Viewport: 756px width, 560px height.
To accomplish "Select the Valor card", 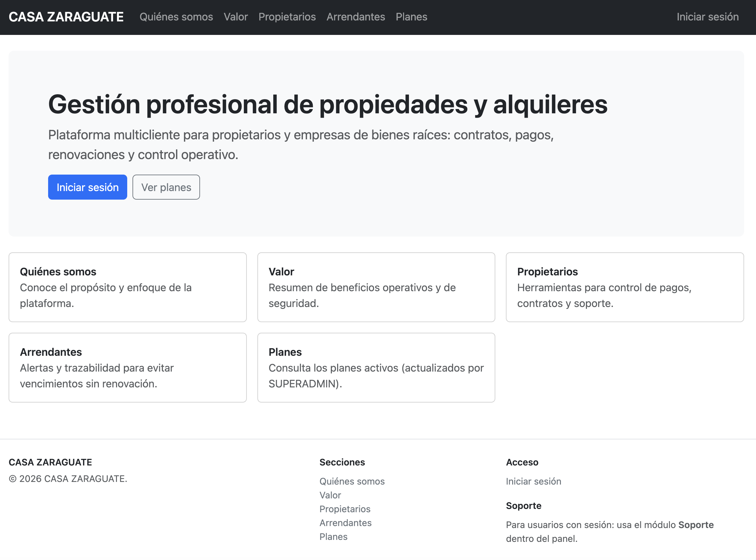I will 376,287.
